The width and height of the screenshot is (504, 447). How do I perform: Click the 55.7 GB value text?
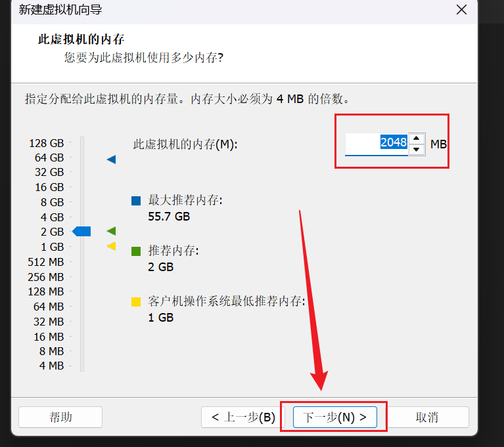tap(169, 217)
